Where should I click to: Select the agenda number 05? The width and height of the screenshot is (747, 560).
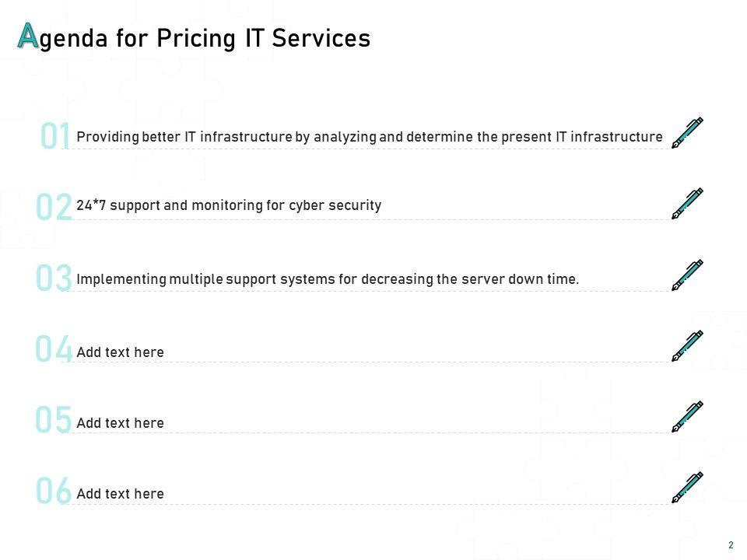pyautogui.click(x=54, y=420)
